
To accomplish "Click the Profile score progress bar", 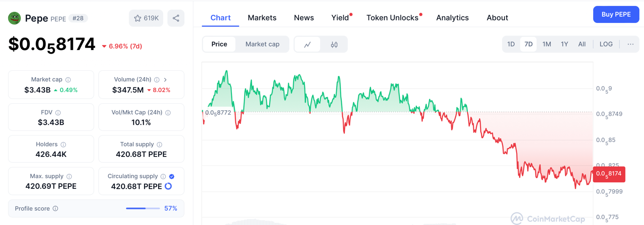I will pos(143,208).
